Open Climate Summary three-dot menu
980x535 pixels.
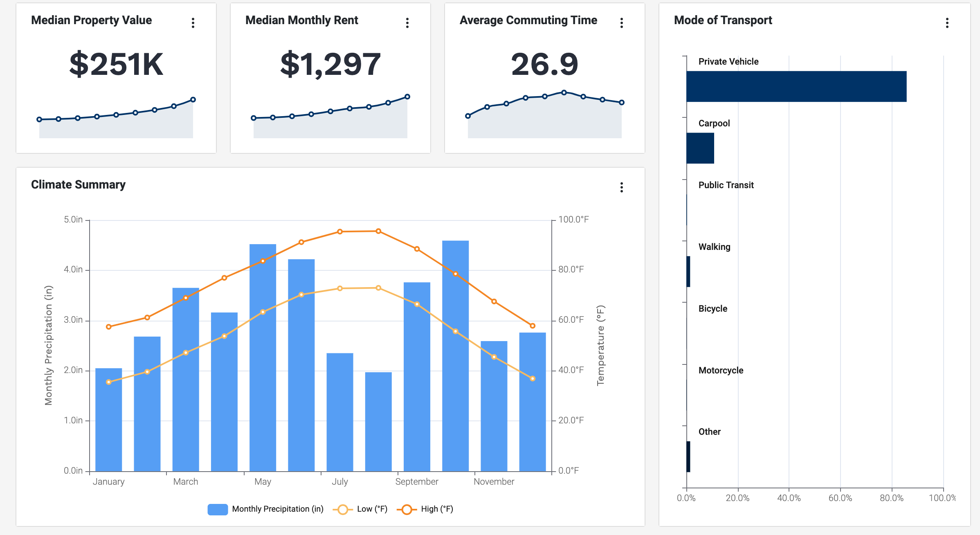coord(622,187)
